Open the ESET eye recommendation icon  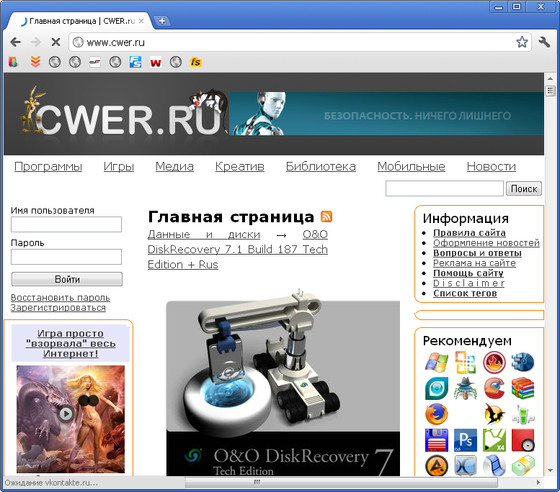(x=436, y=388)
